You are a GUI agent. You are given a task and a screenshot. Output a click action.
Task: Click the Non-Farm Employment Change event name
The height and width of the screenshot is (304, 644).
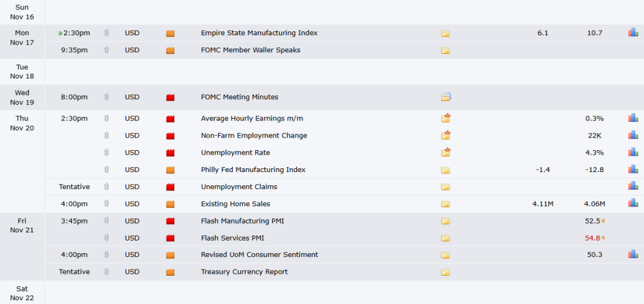tap(253, 135)
